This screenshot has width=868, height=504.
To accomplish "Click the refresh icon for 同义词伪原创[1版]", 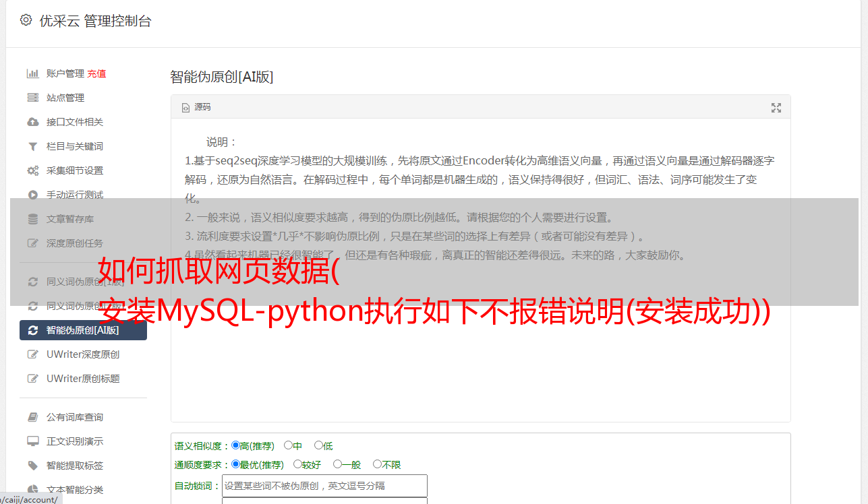I will pyautogui.click(x=32, y=282).
